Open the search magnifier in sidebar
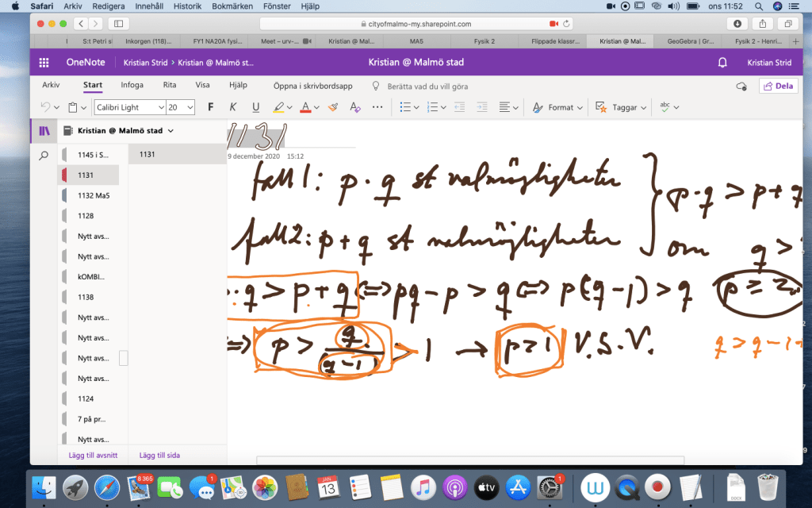 (44, 156)
